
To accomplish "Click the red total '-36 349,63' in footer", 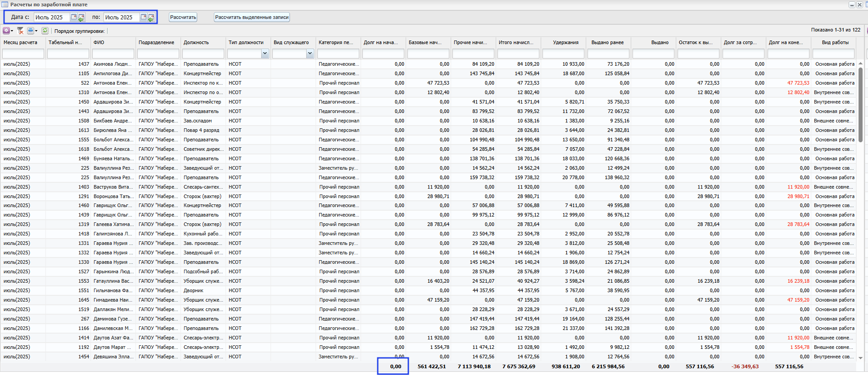I will tap(745, 366).
